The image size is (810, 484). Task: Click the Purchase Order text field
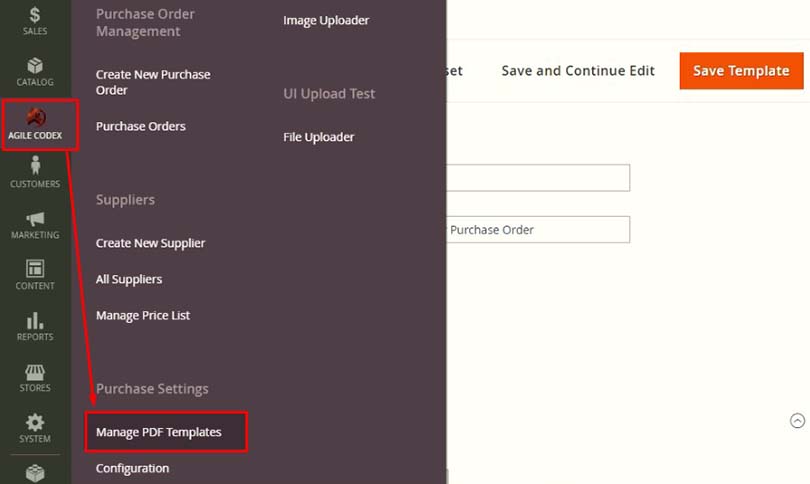tap(538, 229)
